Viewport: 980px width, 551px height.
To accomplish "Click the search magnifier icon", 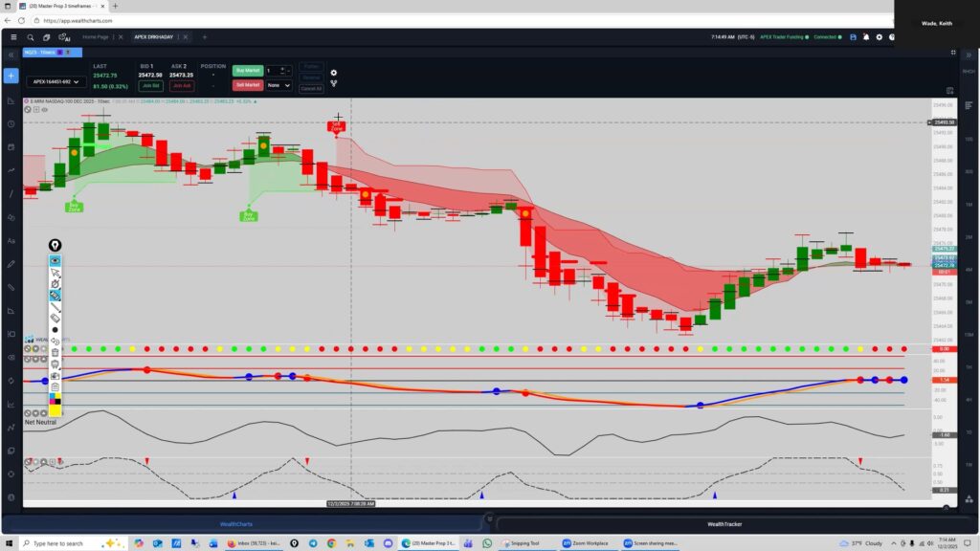I will (31, 37).
